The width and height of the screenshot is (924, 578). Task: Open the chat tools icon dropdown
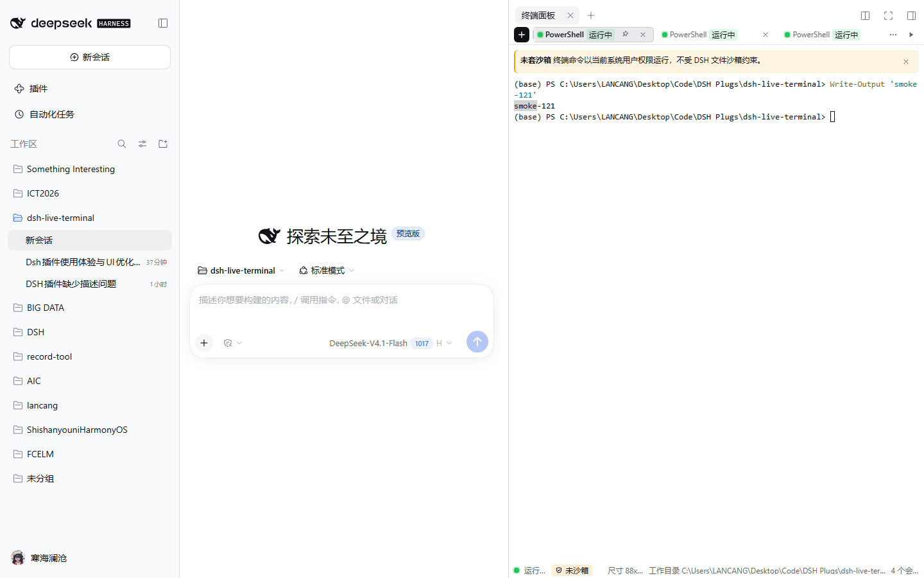(232, 343)
